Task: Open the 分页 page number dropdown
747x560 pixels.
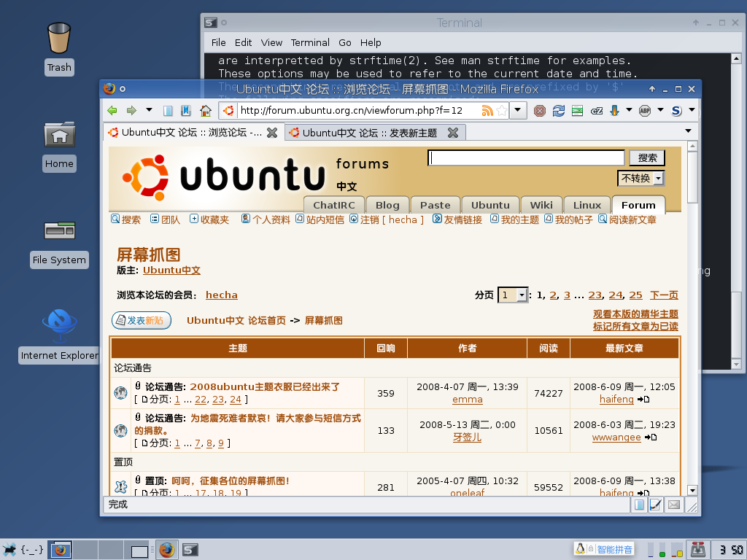Action: click(x=513, y=295)
